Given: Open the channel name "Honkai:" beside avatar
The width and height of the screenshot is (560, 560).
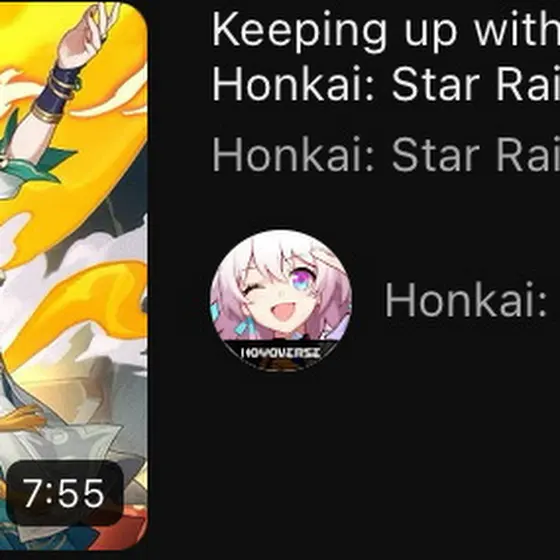Looking at the screenshot, I should (466, 299).
